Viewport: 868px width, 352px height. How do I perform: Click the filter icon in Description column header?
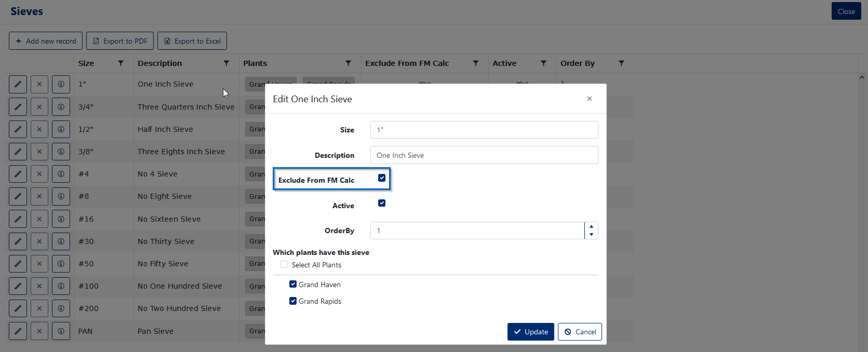coord(226,63)
